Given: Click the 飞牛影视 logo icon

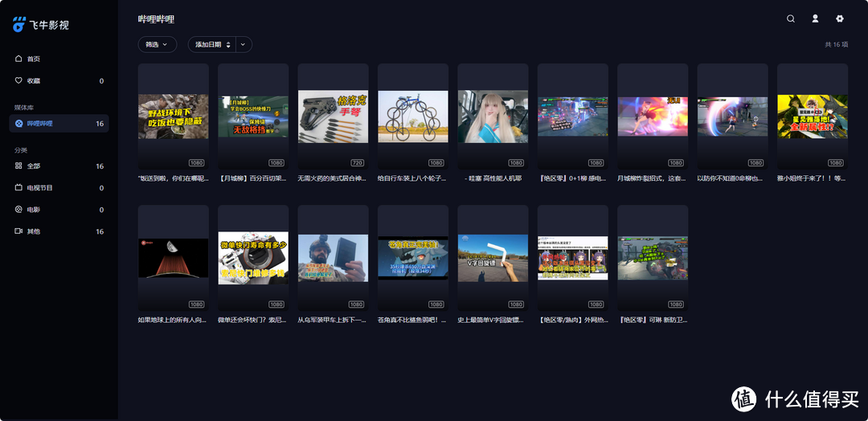Looking at the screenshot, I should coord(19,25).
